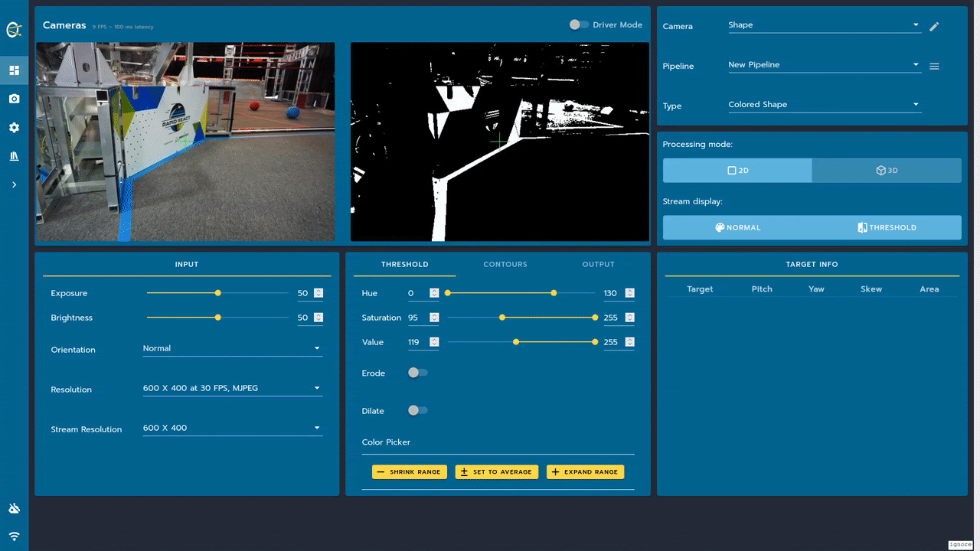Open the Resolution dropdown
980x551 pixels.
(x=232, y=388)
